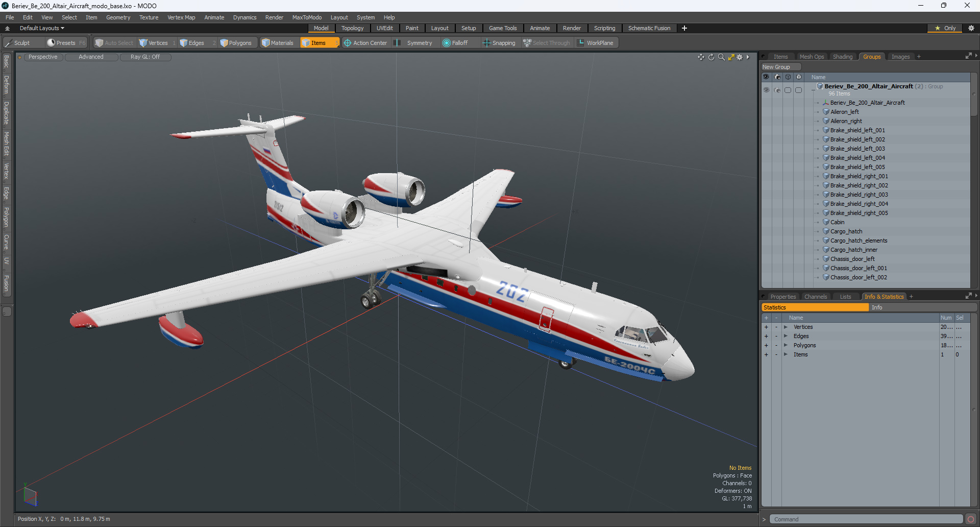Expand the Edges statistics row
The width and height of the screenshot is (980, 527).
786,336
